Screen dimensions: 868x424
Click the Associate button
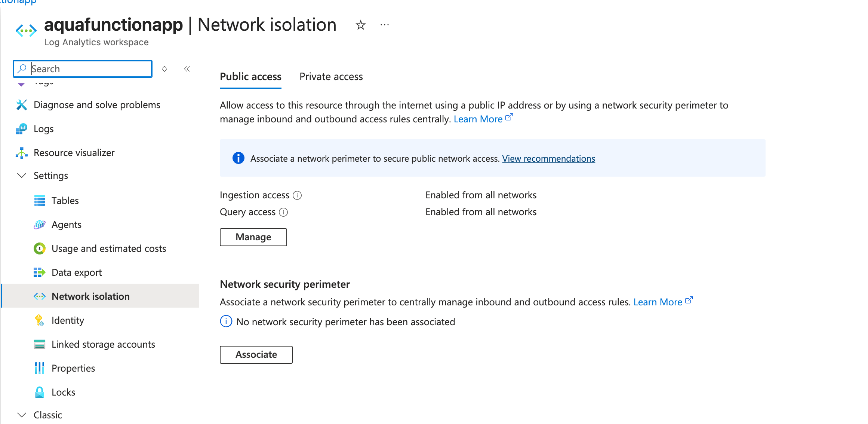[256, 355]
